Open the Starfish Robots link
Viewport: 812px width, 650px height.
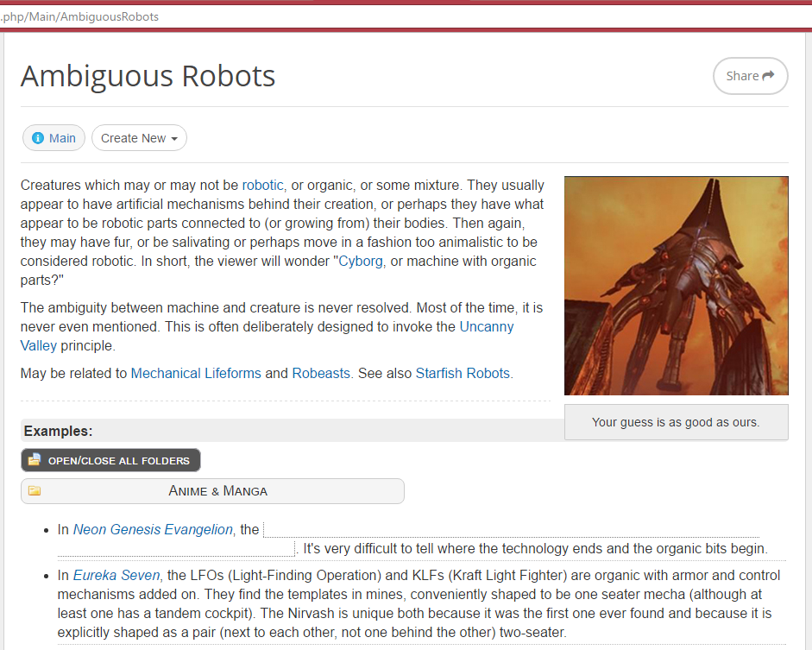click(463, 374)
